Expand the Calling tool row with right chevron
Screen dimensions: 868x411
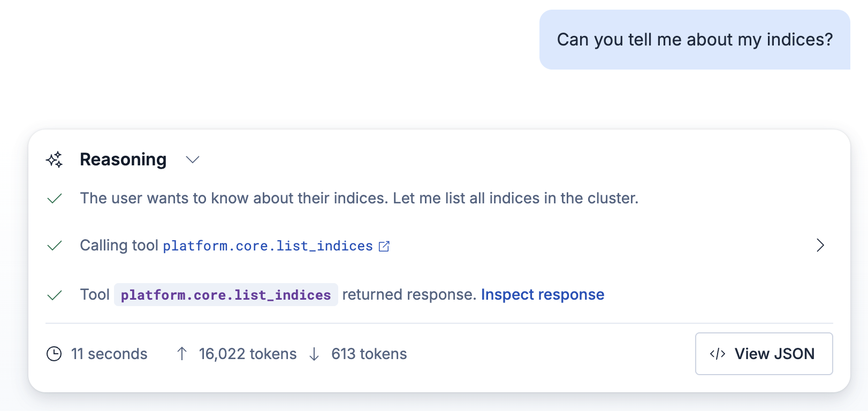click(x=820, y=245)
